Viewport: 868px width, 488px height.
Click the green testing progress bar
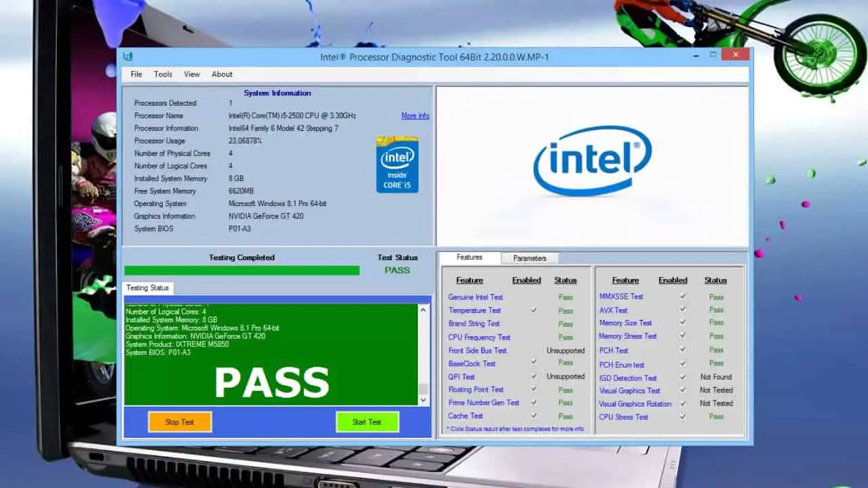(x=242, y=270)
